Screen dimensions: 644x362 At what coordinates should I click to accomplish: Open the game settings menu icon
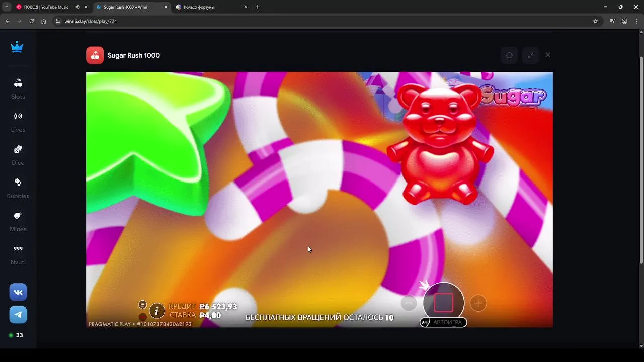142,305
